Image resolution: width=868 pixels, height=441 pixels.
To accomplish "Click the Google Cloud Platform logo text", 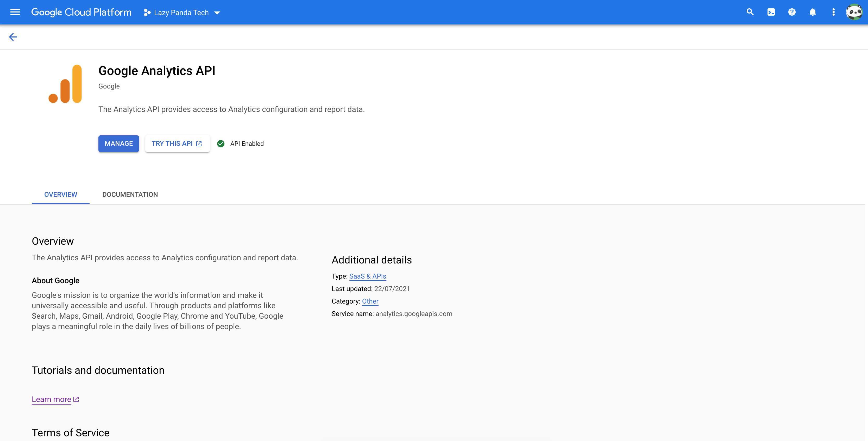I will point(81,12).
